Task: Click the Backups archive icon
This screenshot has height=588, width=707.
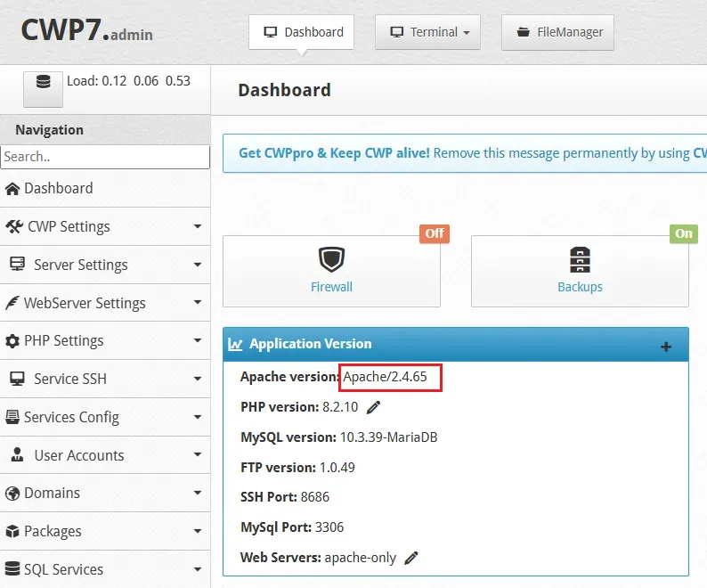Action: coord(580,259)
